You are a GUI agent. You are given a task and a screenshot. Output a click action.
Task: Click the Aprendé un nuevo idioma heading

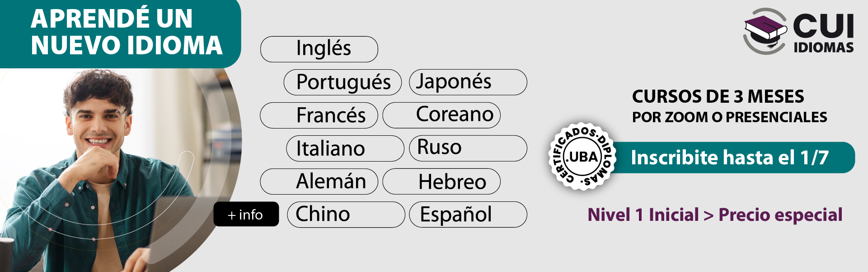(127, 32)
